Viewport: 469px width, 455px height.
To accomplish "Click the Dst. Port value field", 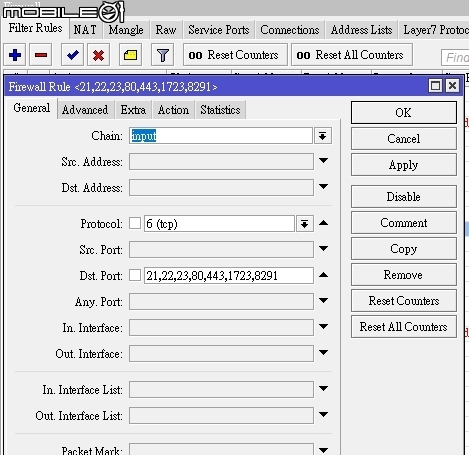I will [x=229, y=275].
